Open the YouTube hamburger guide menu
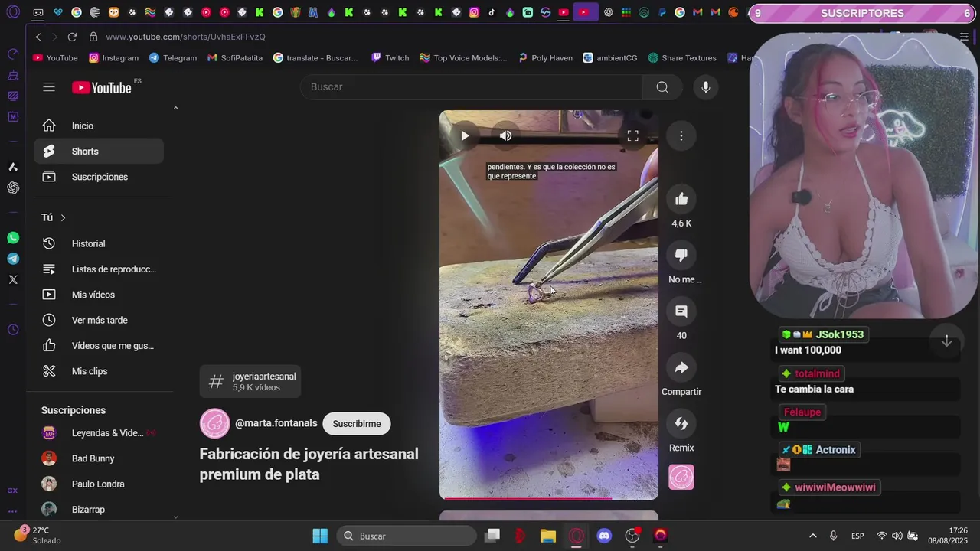The width and height of the screenshot is (980, 551). [x=49, y=87]
